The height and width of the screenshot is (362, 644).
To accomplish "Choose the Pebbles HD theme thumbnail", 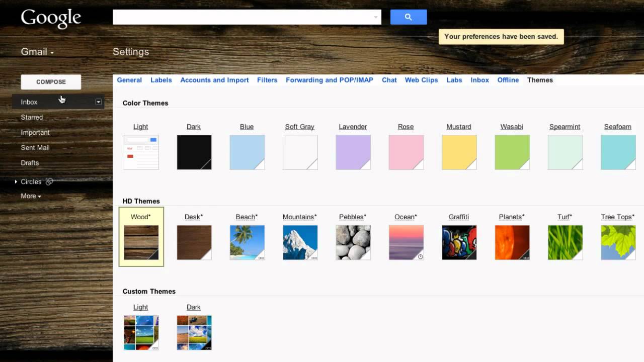I will 353,242.
